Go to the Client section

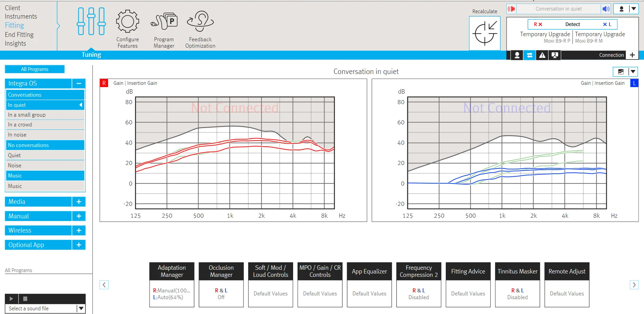(x=12, y=8)
